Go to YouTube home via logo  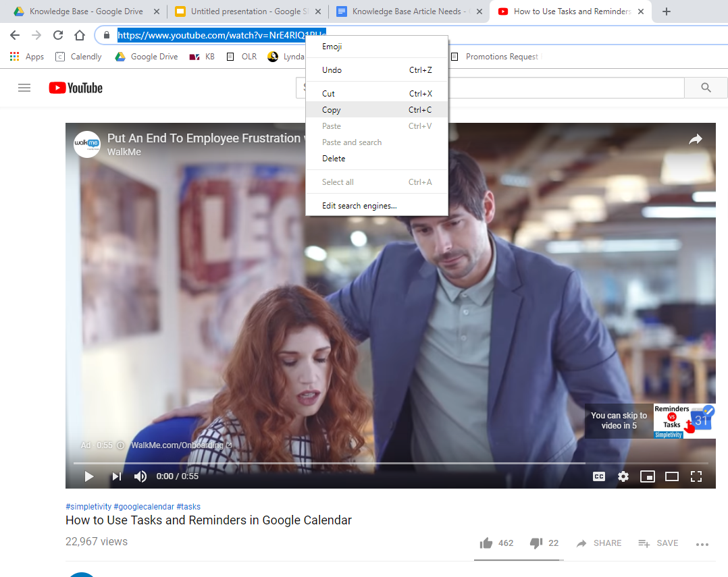point(76,88)
